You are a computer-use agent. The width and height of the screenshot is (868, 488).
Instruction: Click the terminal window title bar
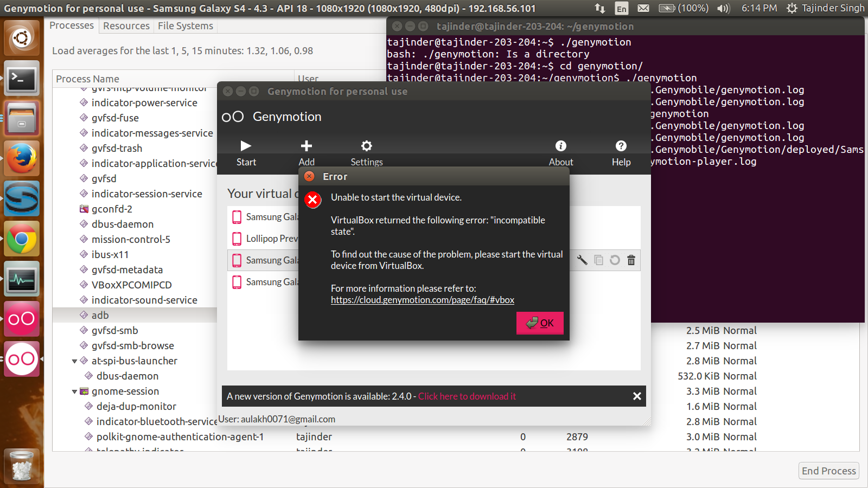point(625,26)
